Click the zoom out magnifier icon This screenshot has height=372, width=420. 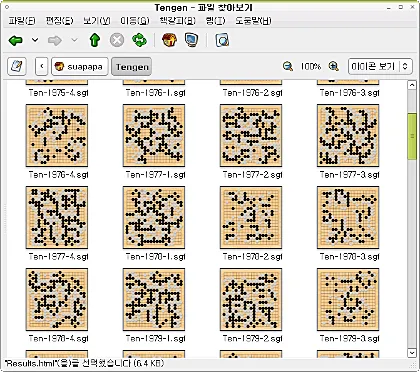click(288, 66)
